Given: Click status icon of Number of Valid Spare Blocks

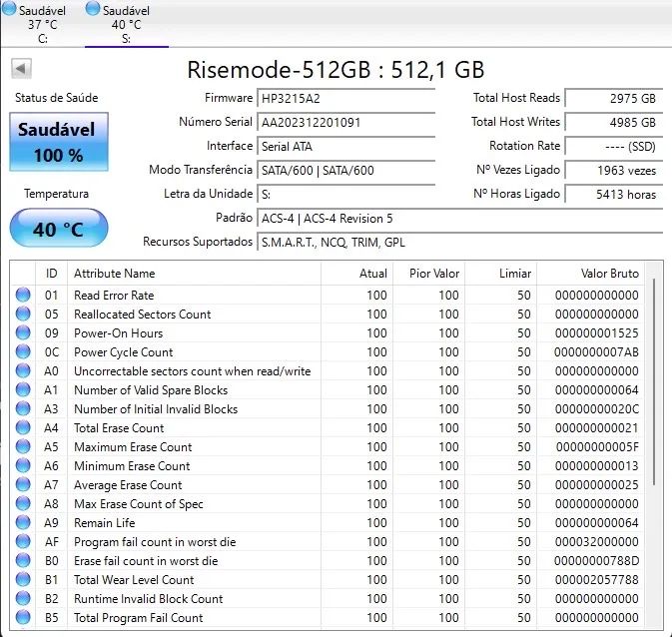Looking at the screenshot, I should pyautogui.click(x=23, y=389).
